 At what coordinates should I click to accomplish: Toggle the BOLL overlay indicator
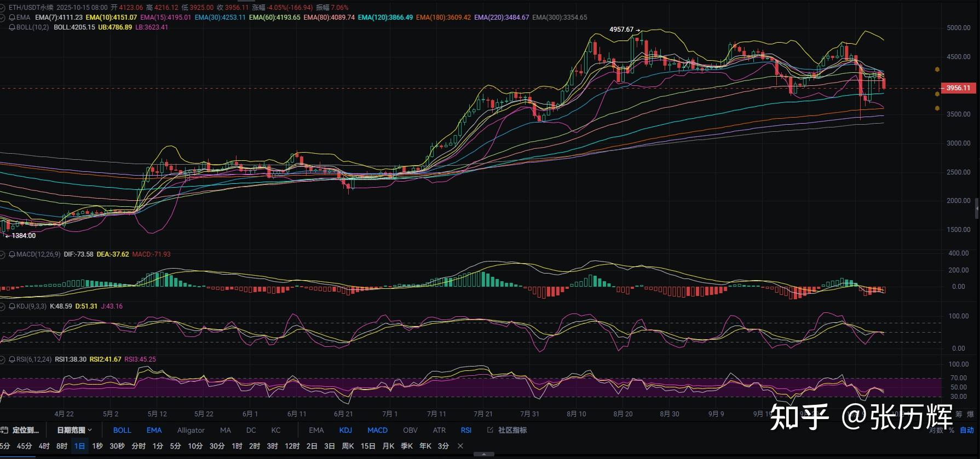coord(122,430)
